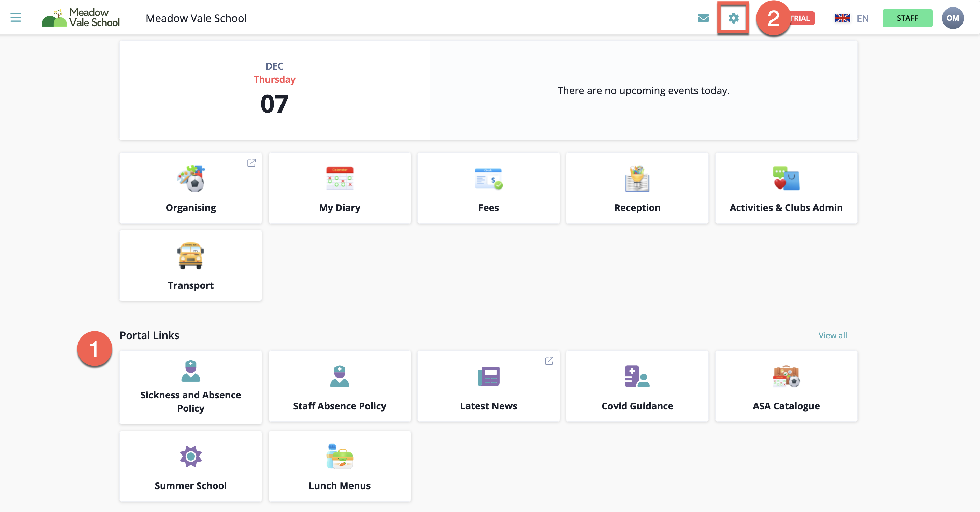Open Latest News portal link
This screenshot has height=512, width=980.
[488, 387]
